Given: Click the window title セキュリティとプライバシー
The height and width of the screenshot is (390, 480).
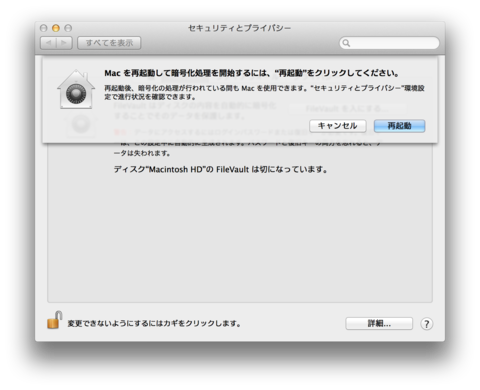Looking at the screenshot, I should tap(239, 28).
